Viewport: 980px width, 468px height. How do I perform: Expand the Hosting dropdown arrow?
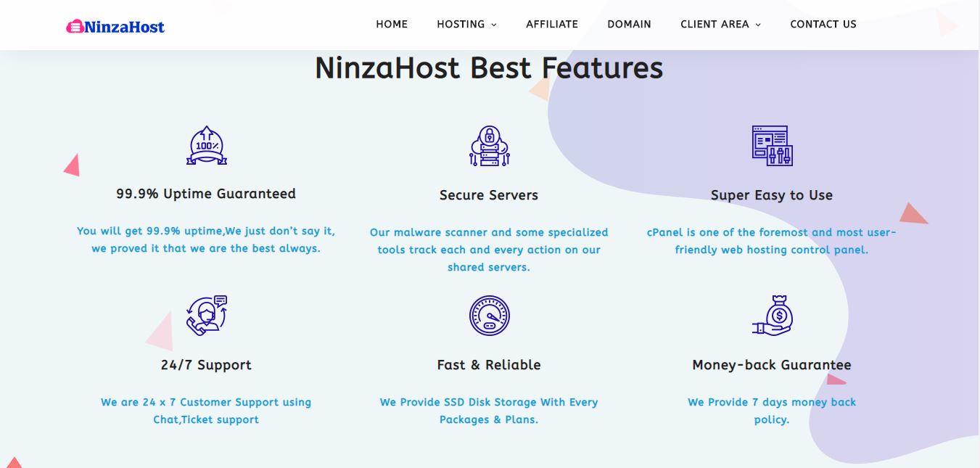[494, 25]
